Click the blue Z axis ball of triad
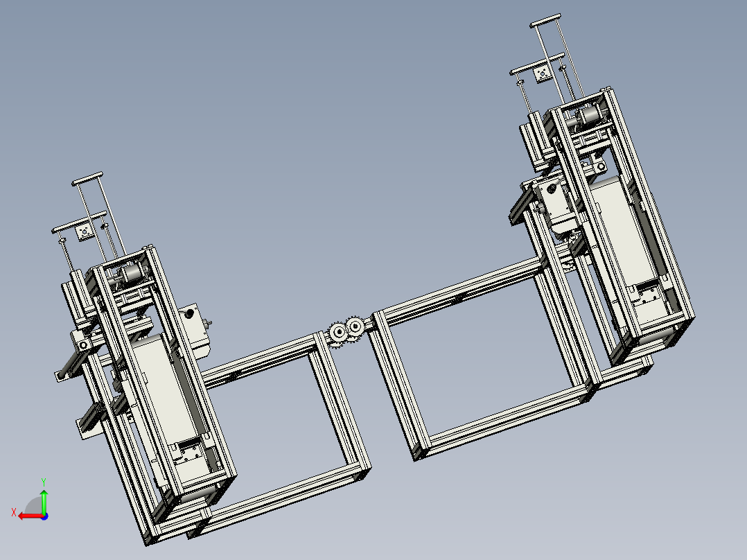Screen dimensions: 747x560 (44, 516)
